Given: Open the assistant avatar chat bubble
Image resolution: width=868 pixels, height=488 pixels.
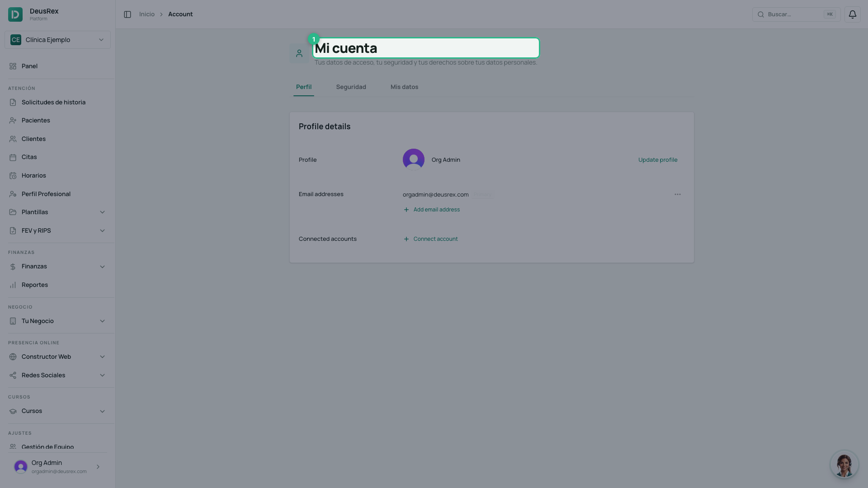Looking at the screenshot, I should point(844,464).
